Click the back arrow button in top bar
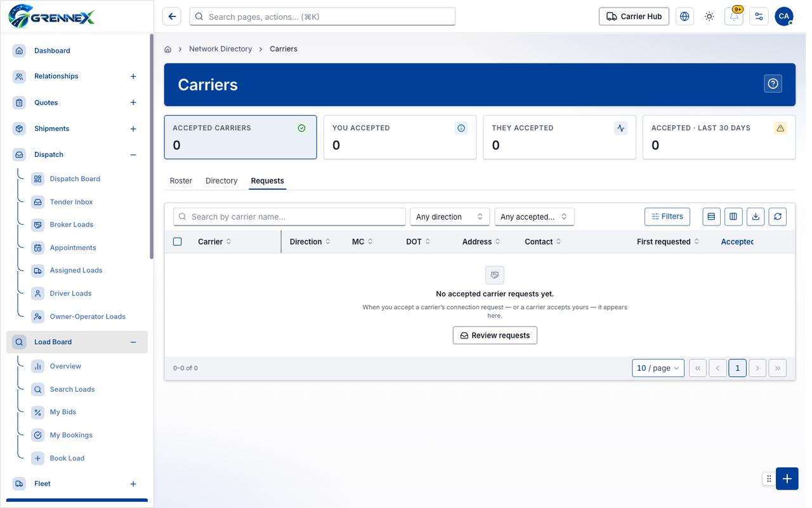 [x=172, y=17]
